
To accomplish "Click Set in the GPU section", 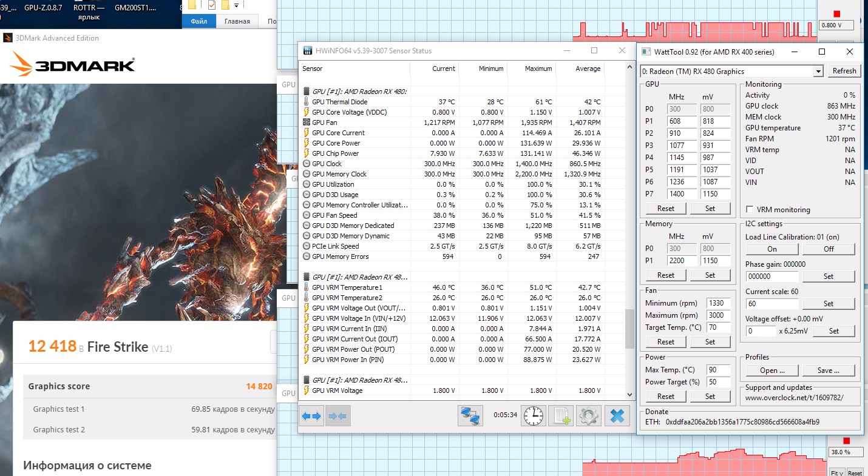I will (x=710, y=209).
